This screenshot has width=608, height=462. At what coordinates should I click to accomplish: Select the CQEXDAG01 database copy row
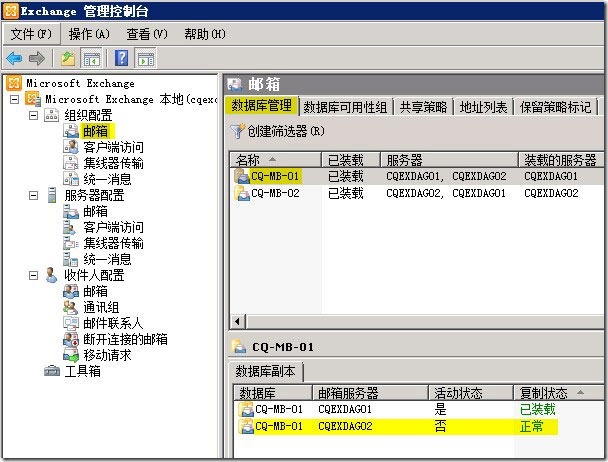click(419, 409)
